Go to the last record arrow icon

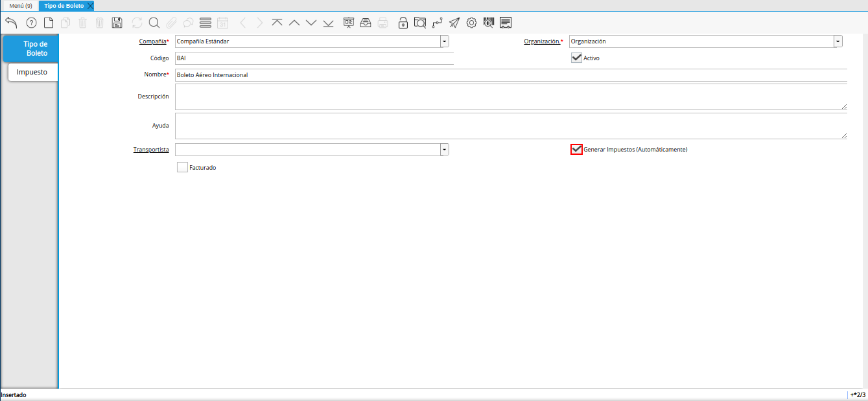[328, 23]
